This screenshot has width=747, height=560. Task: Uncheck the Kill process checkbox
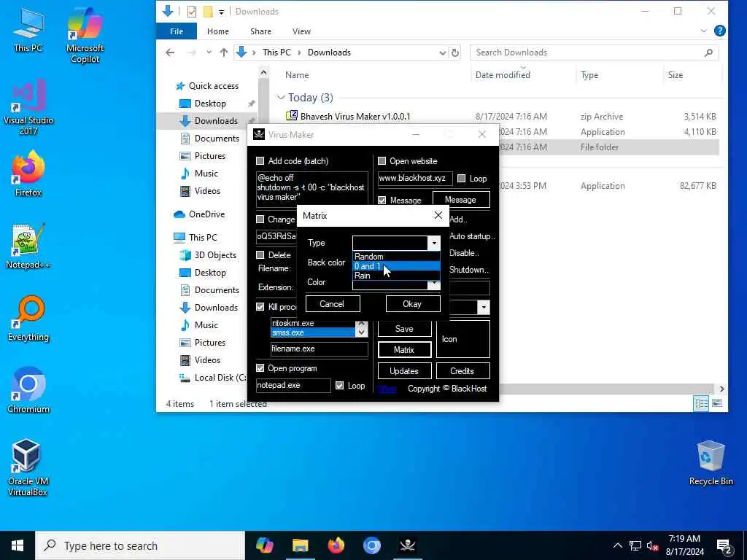pyautogui.click(x=260, y=307)
